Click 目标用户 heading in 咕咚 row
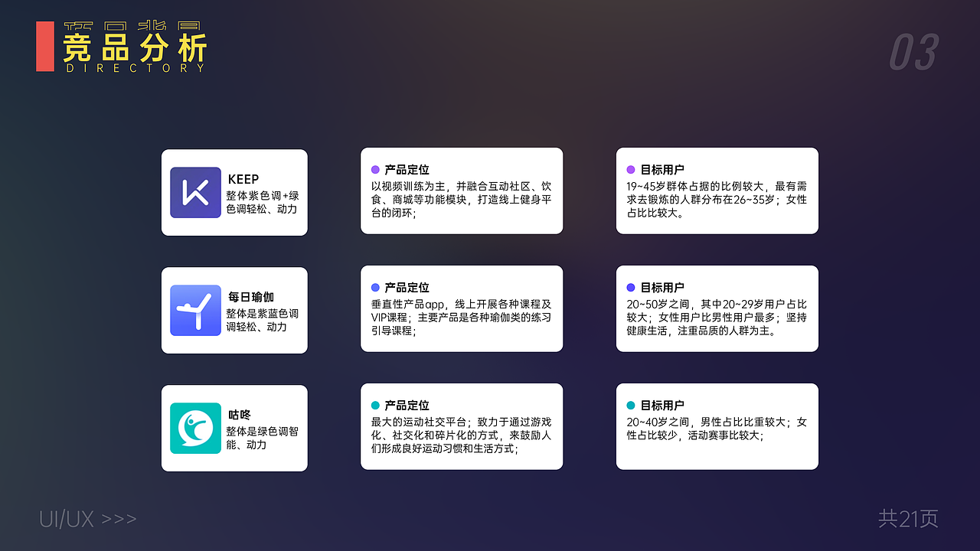The width and height of the screenshot is (980, 551). click(x=663, y=406)
